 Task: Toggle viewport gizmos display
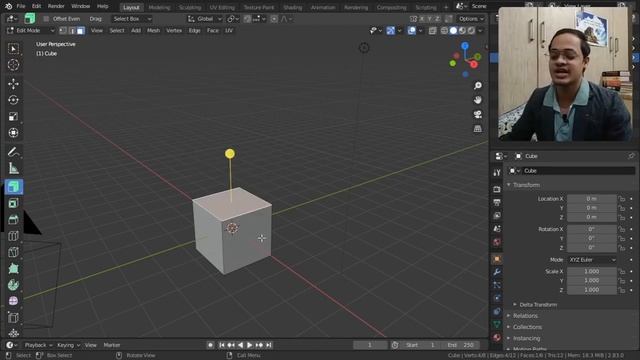391,31
